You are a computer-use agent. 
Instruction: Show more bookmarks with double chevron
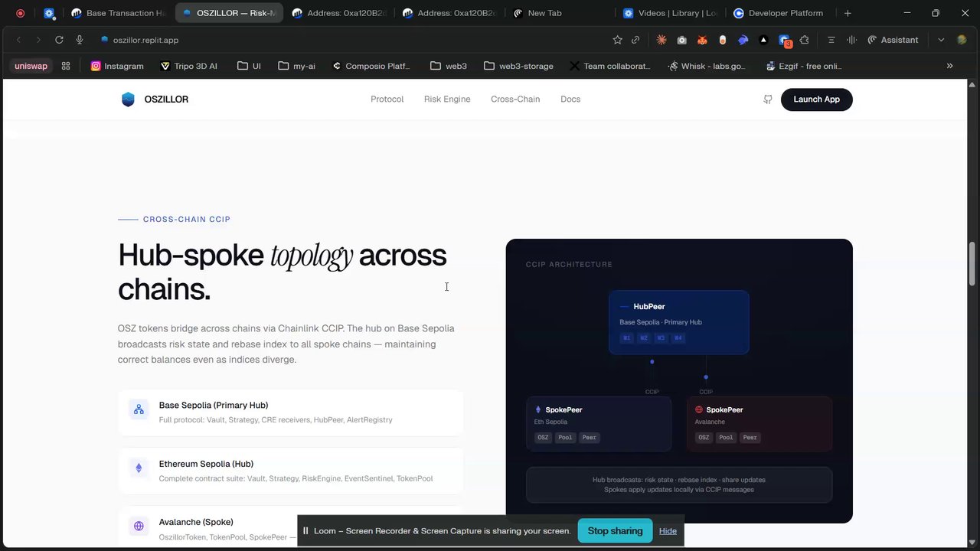click(x=949, y=66)
